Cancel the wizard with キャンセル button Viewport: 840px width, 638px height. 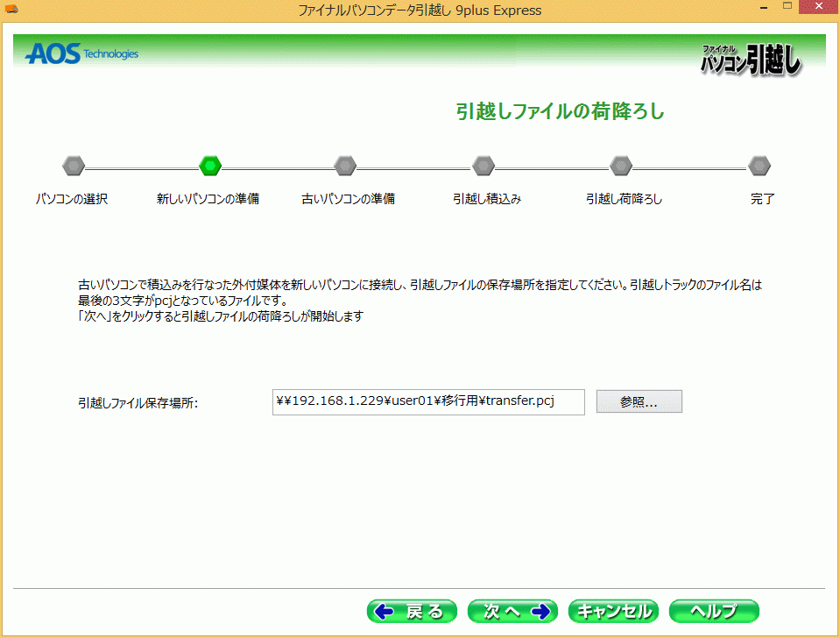point(613,611)
